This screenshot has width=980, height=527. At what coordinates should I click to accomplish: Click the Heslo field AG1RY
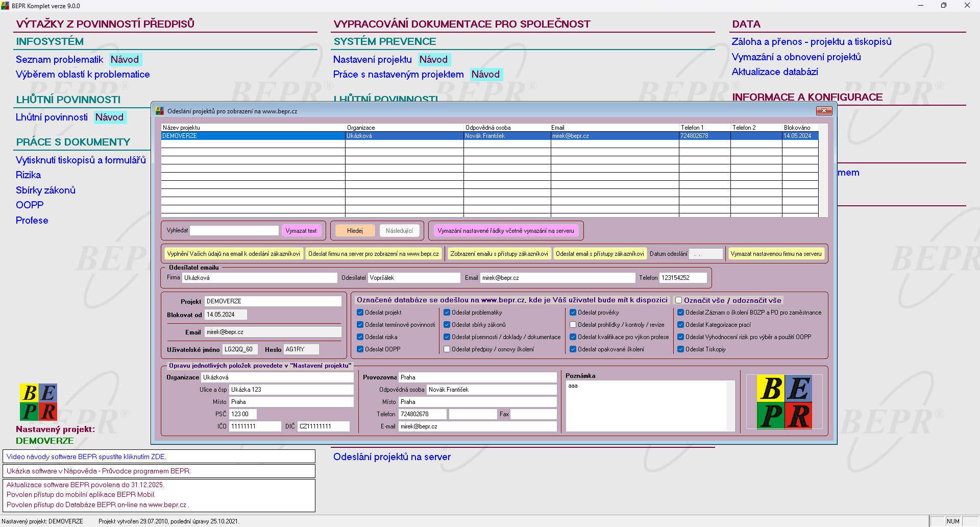pyautogui.click(x=301, y=349)
